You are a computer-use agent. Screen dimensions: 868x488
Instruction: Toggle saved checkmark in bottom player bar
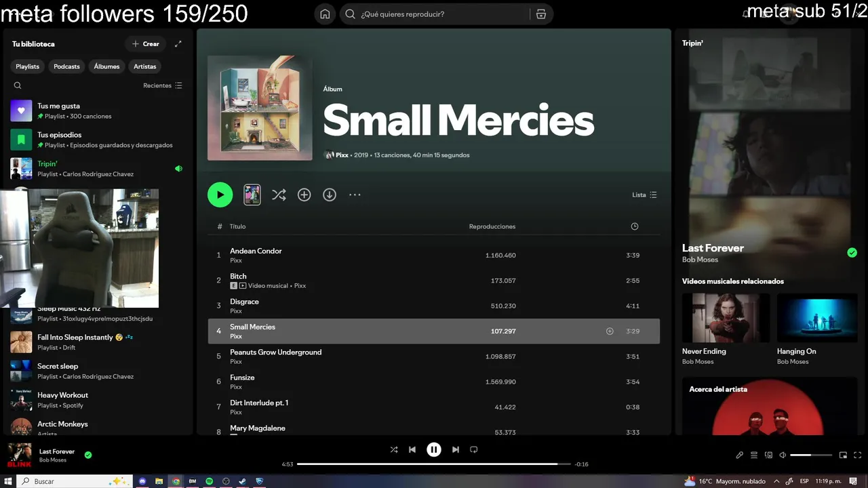(x=88, y=455)
